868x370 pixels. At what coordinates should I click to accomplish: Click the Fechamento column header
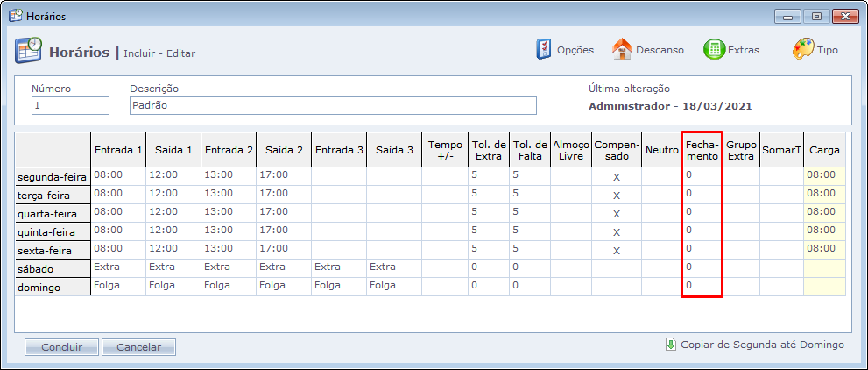(x=702, y=150)
